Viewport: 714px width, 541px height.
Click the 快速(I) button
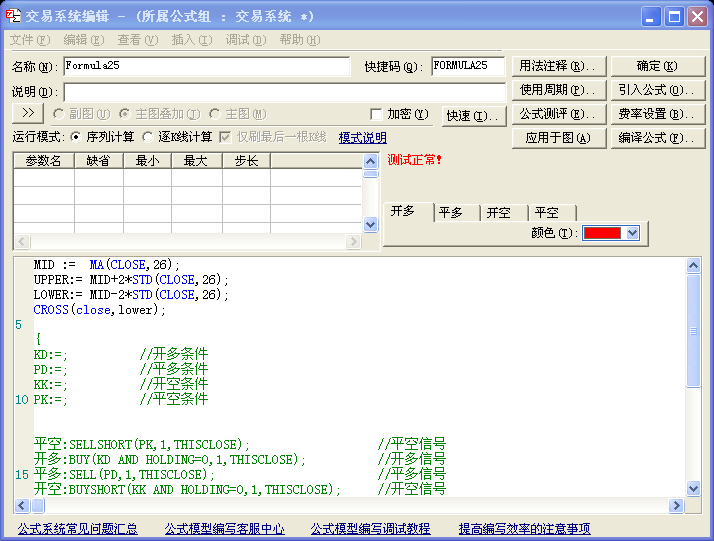pyautogui.click(x=474, y=116)
